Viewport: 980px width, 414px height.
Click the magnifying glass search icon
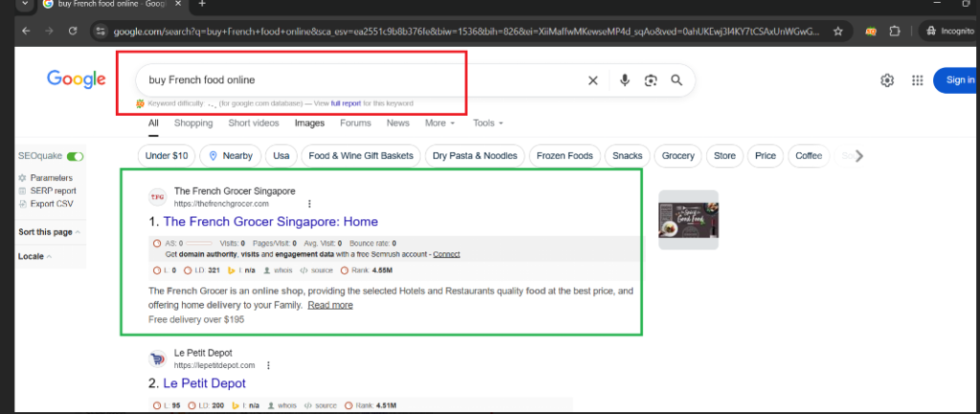(x=677, y=80)
